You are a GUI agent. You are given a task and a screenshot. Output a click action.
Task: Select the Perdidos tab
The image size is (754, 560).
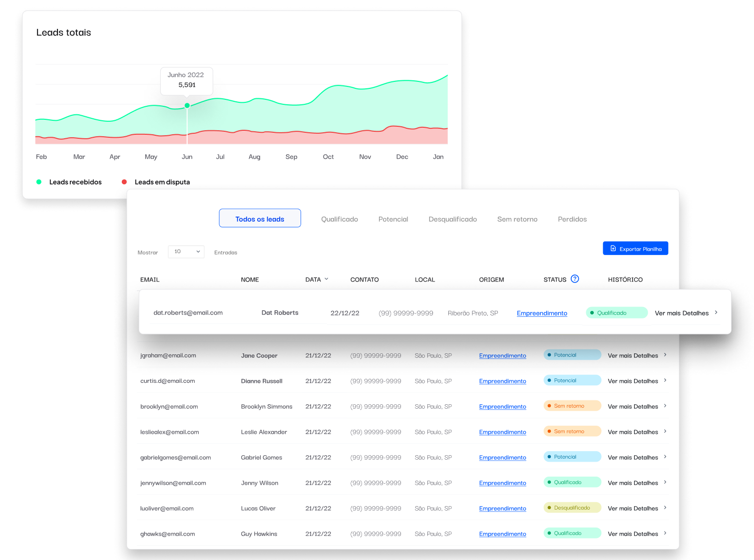tap(572, 219)
